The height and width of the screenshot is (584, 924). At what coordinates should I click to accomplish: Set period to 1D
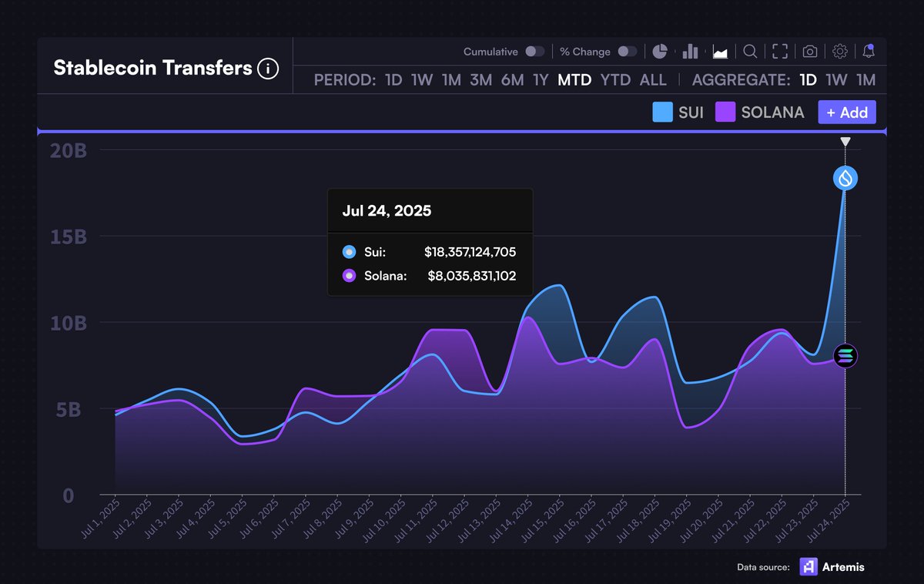[x=393, y=80]
